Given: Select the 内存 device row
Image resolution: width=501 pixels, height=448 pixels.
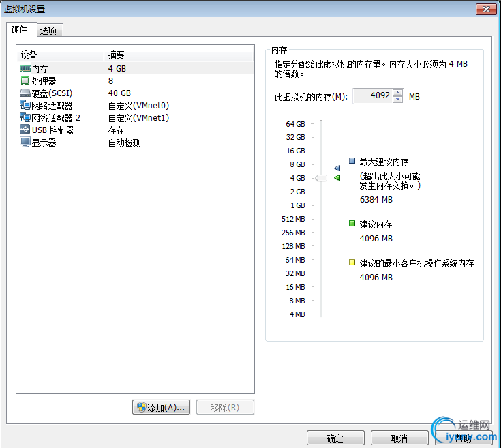Looking at the screenshot, I should tap(136, 68).
